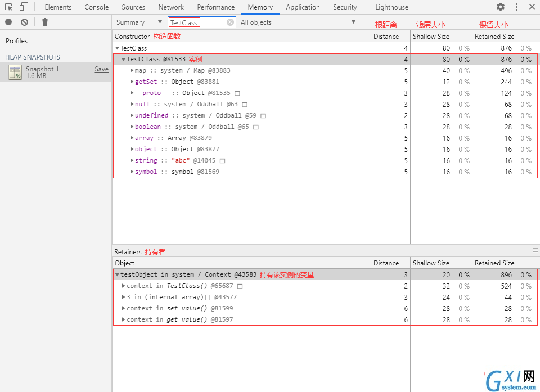Sort upper table by Distance header
This screenshot has width=540, height=392.
coord(390,37)
